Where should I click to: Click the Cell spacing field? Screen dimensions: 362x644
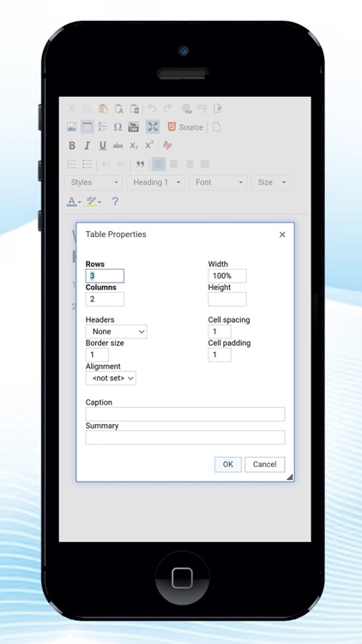(220, 331)
